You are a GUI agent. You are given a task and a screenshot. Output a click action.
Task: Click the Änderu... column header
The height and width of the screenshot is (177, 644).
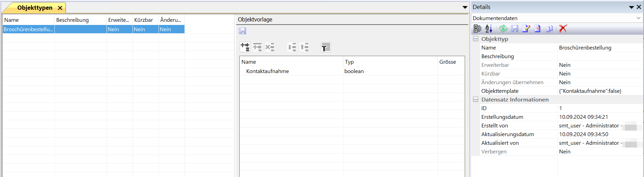pos(172,20)
